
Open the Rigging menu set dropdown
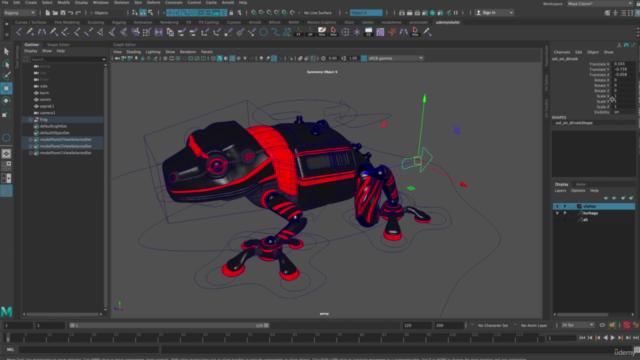19,13
